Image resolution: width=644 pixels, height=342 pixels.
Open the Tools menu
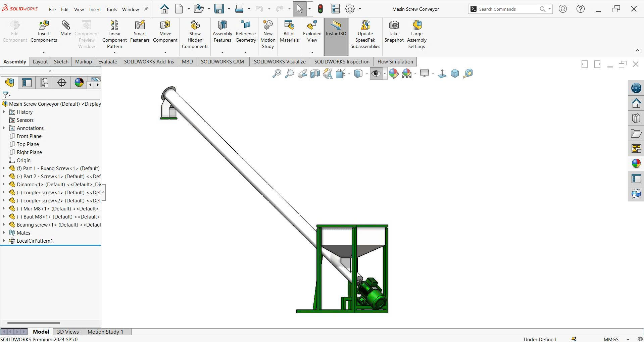(111, 9)
